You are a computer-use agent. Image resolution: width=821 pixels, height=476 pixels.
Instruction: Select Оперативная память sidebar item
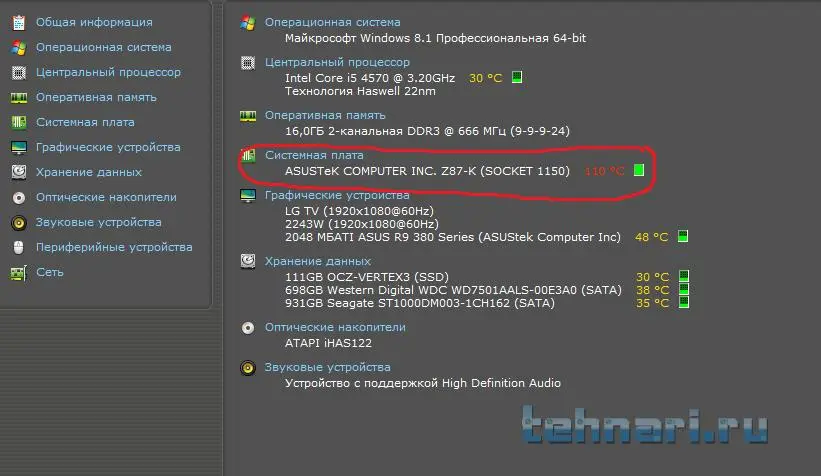[96, 97]
